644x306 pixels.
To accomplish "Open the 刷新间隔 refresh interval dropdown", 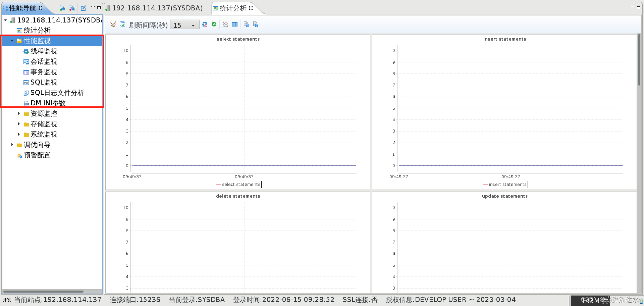I will pyautogui.click(x=185, y=25).
